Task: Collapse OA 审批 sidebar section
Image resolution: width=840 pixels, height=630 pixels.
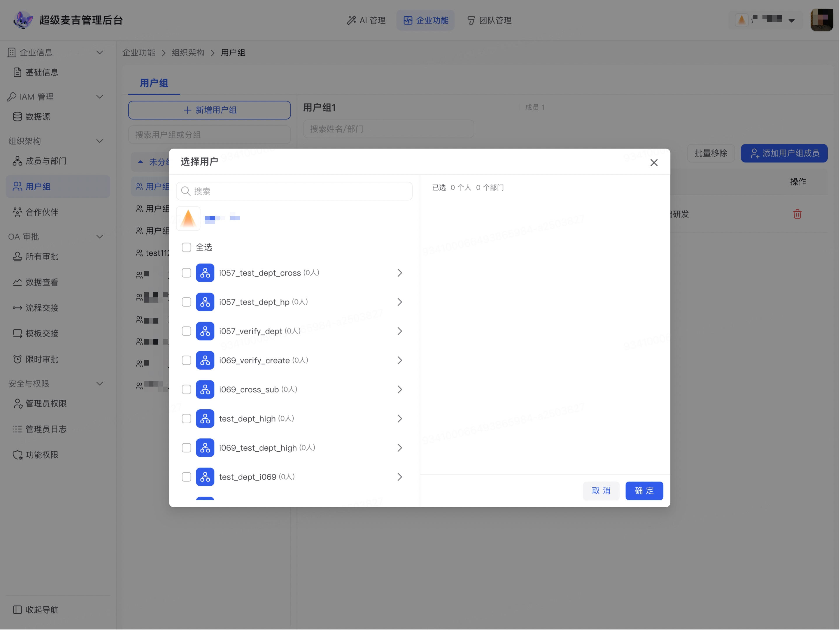Action: pyautogui.click(x=99, y=237)
